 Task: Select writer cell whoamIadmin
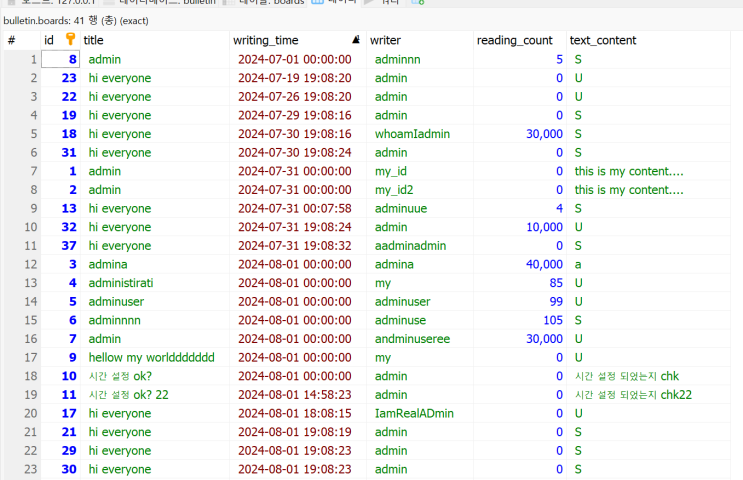(420, 134)
